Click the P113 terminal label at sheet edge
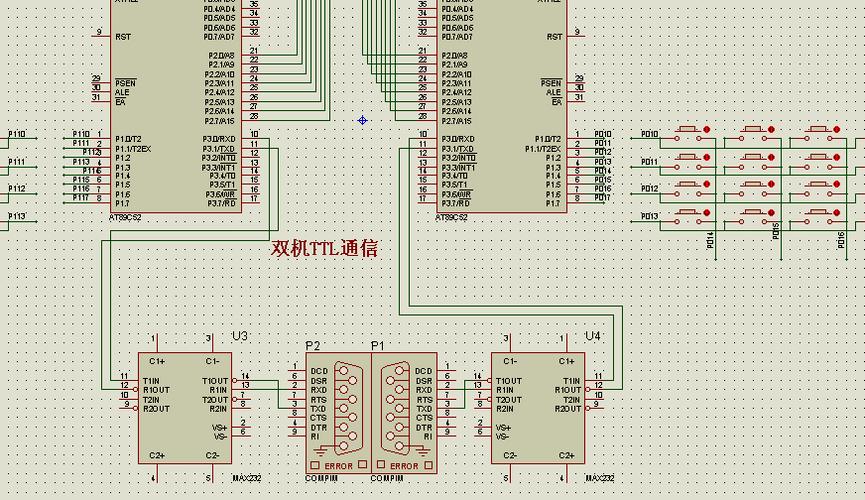This screenshot has height=500, width=865. click(x=17, y=216)
